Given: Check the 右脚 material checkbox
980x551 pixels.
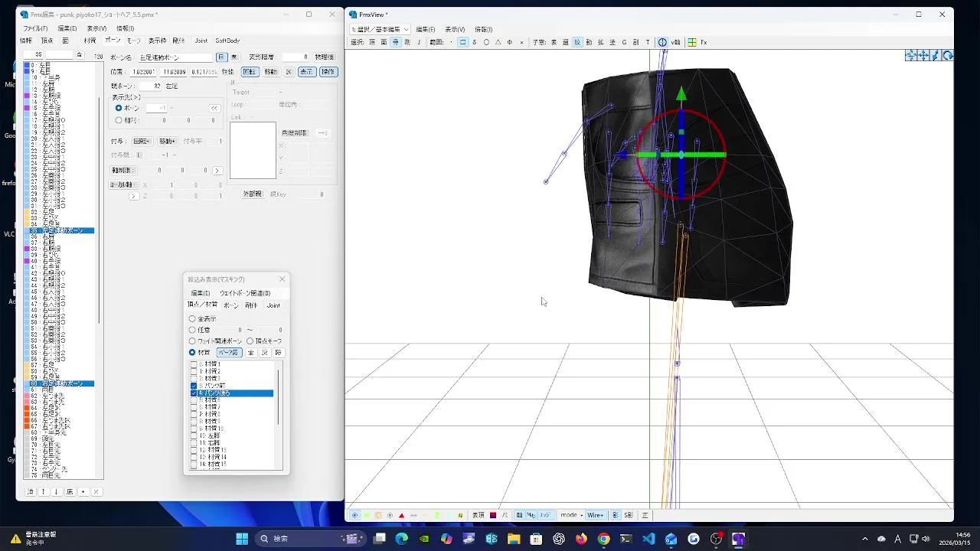Looking at the screenshot, I should pos(194,443).
